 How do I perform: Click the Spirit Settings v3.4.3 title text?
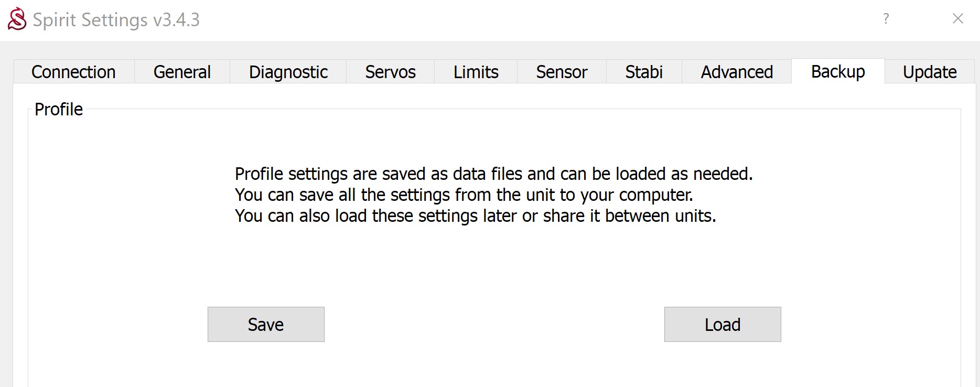[116, 20]
